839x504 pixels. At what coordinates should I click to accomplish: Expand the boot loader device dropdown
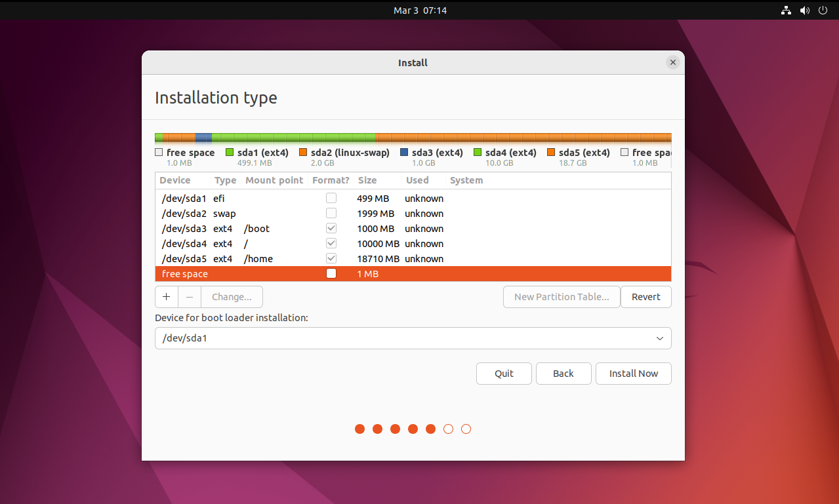click(659, 338)
